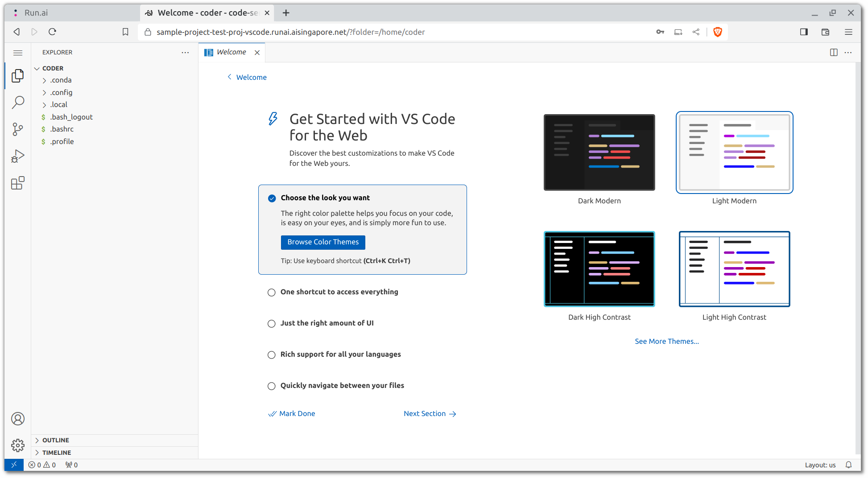The image size is (868, 478).
Task: Click See More Themes link
Action: (666, 342)
